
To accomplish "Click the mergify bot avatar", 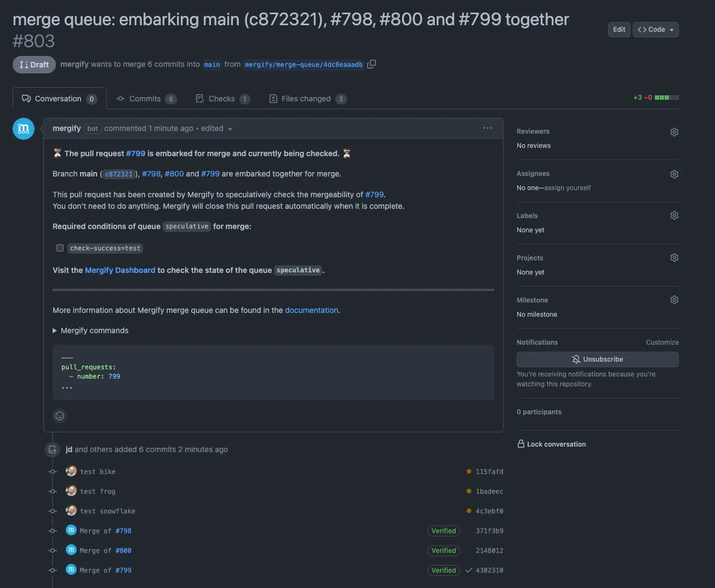I will [x=23, y=128].
